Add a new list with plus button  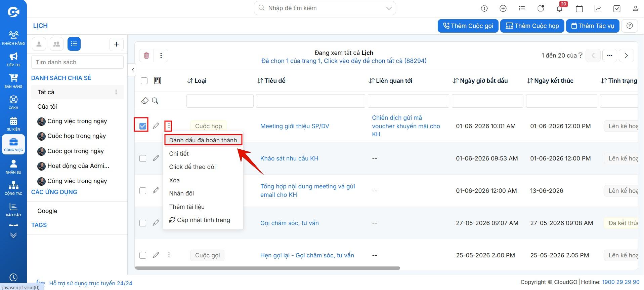pyautogui.click(x=117, y=44)
